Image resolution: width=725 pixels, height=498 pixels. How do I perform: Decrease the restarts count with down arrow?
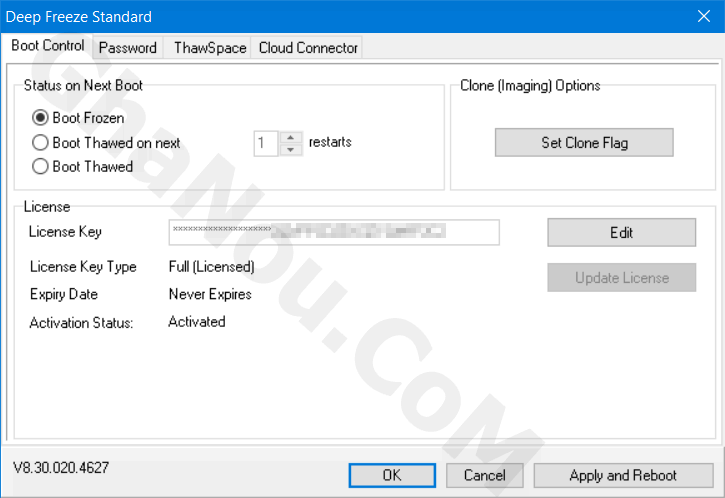coord(291,150)
